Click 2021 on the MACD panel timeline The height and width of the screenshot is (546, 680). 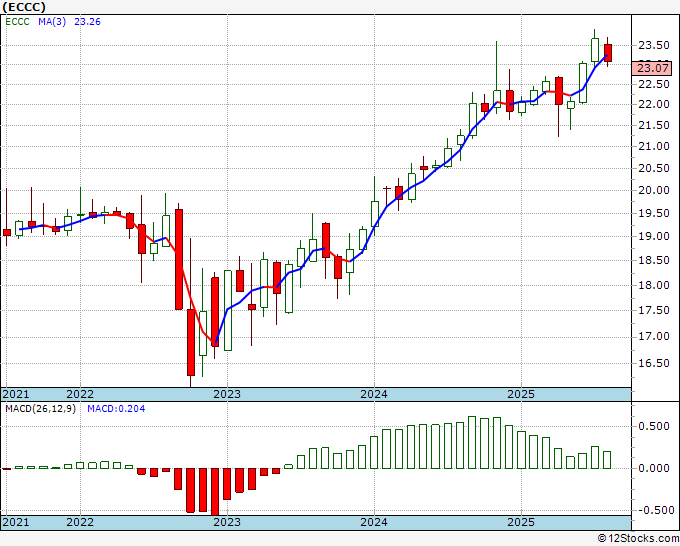[x=16, y=522]
